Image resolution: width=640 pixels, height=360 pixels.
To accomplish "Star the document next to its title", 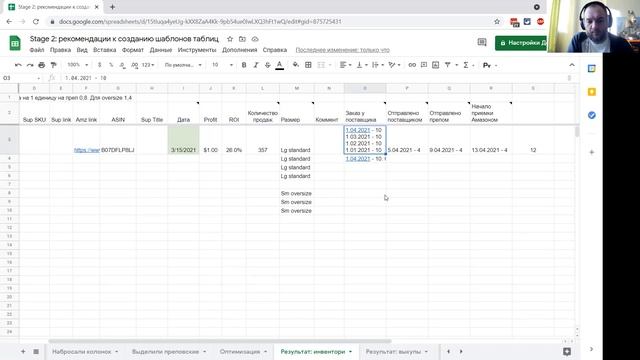I will (x=230, y=39).
